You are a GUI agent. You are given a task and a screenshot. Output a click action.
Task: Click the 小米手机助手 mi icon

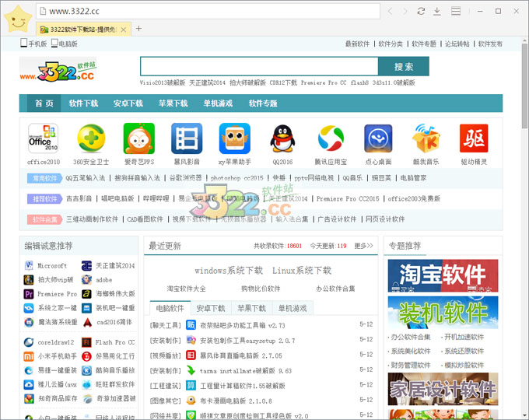[x=29, y=356]
